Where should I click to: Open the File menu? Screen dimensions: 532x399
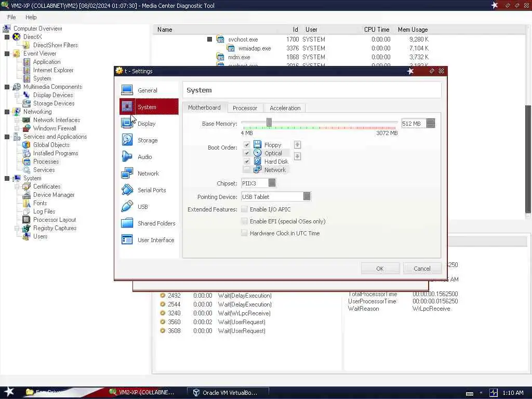(x=11, y=17)
